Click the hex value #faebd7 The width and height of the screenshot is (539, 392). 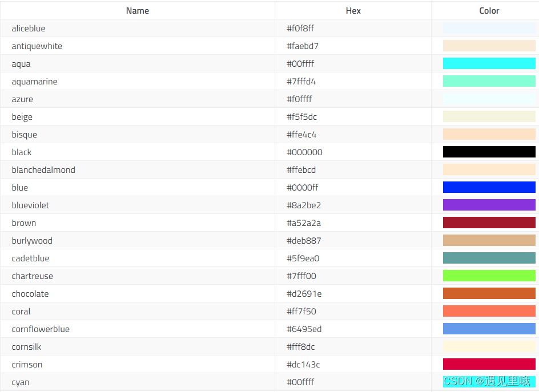(303, 46)
